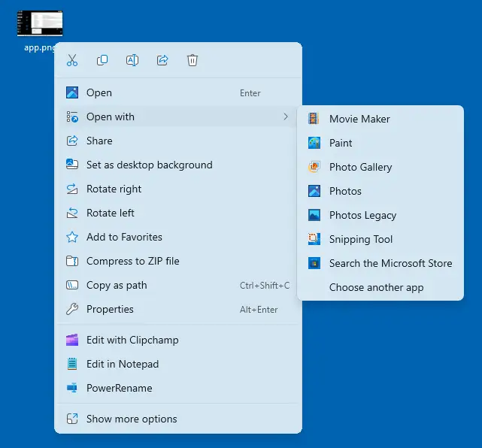The image size is (482, 448).
Task: Click the Photos Legacy icon
Action: click(x=314, y=215)
